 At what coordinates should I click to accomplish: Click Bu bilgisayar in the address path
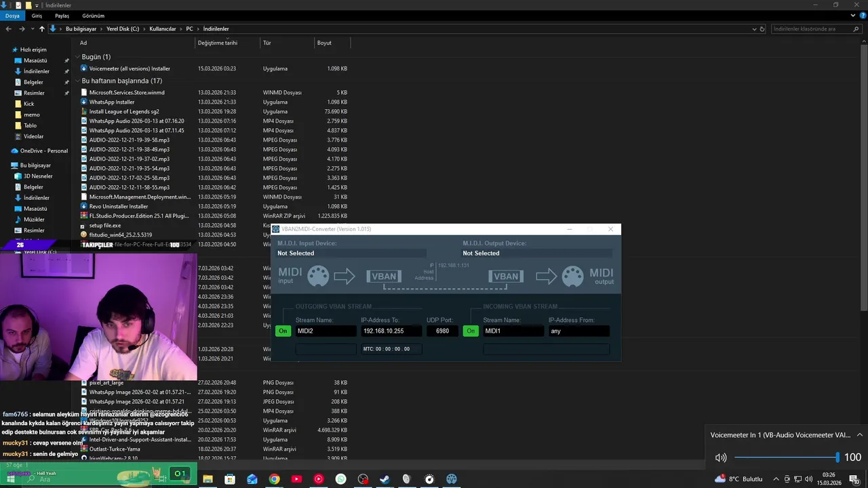[x=81, y=29]
